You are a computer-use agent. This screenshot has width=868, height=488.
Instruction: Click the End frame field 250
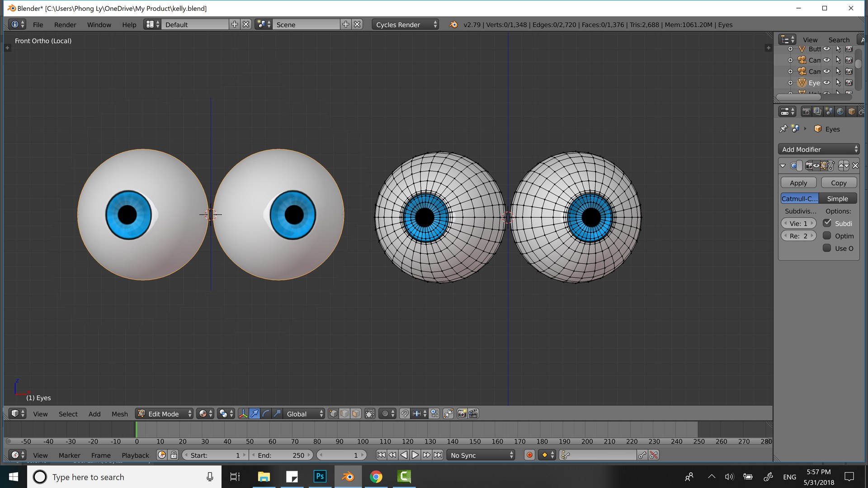pos(282,455)
